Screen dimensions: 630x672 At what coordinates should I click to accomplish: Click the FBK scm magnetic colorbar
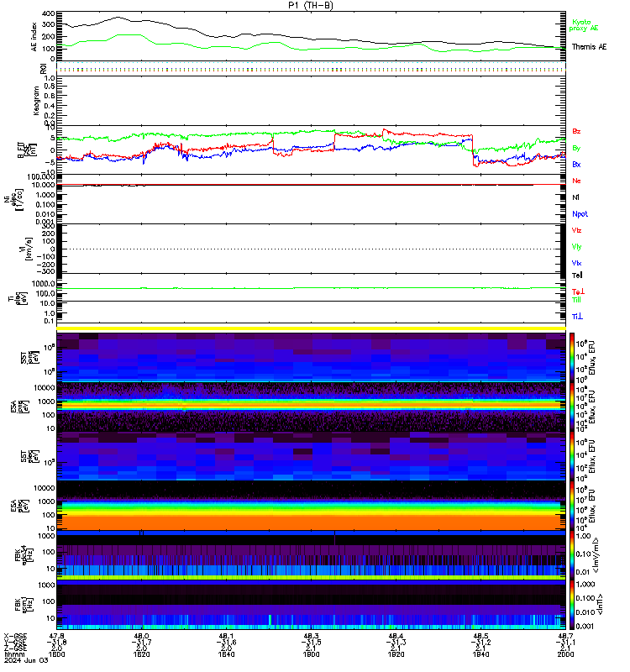click(x=572, y=605)
